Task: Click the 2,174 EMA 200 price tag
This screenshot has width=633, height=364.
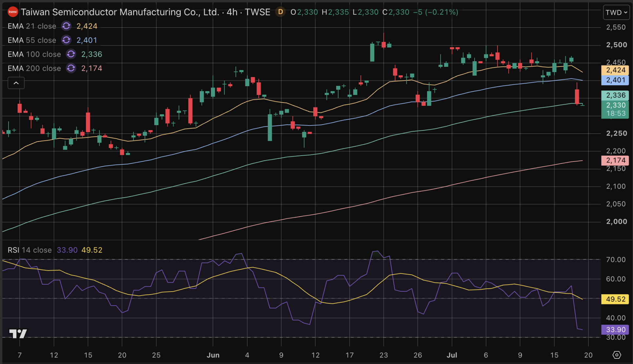Action: 615,161
